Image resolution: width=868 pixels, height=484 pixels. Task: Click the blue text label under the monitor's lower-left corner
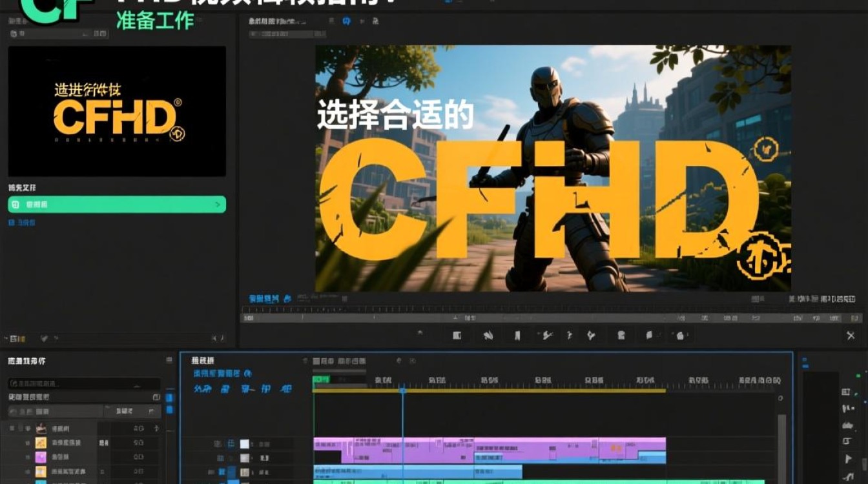click(264, 298)
